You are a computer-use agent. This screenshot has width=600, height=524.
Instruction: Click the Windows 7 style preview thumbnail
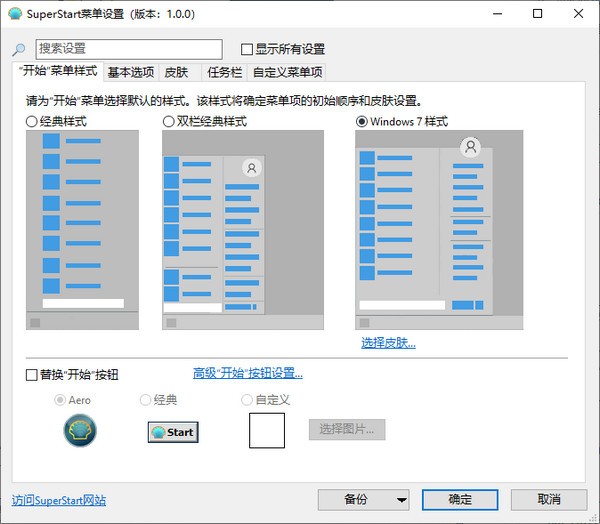click(x=439, y=230)
